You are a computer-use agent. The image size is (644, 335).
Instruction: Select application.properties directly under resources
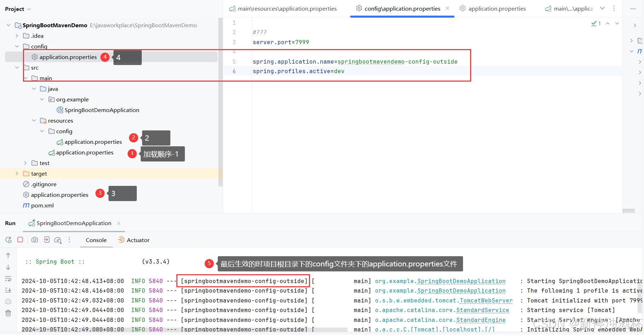coord(84,152)
